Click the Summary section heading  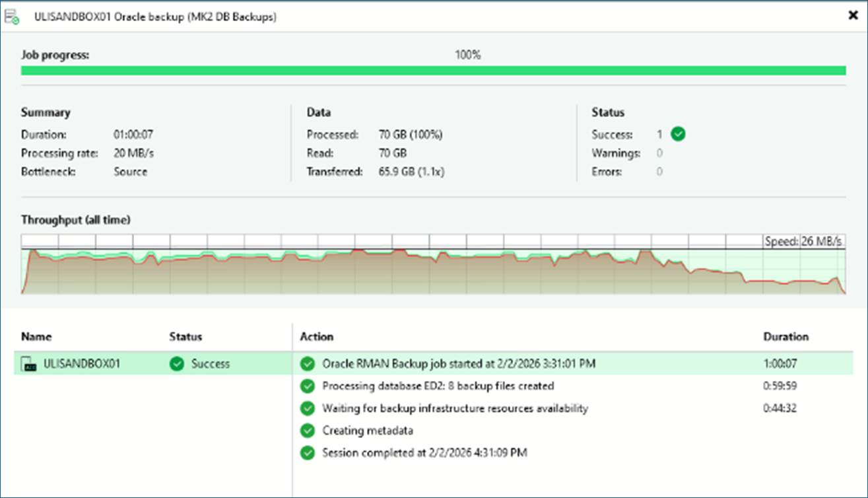(x=46, y=112)
